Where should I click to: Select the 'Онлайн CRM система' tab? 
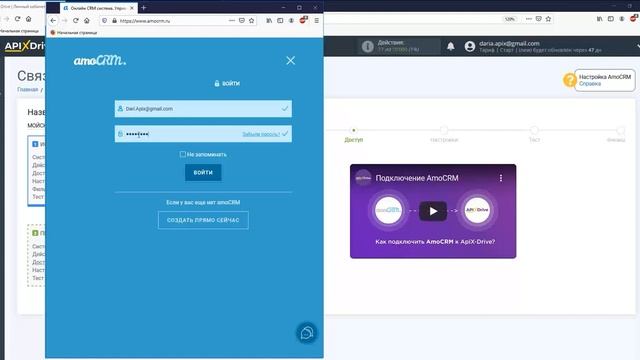98,8
